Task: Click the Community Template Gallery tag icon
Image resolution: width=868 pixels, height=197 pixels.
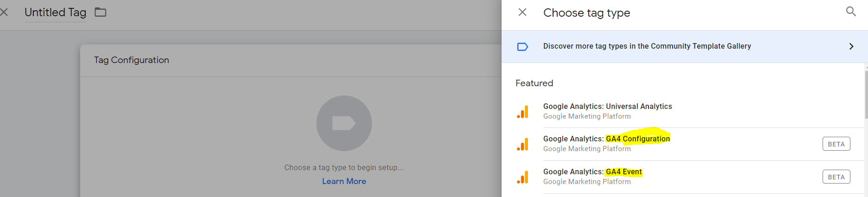Action: tap(522, 46)
